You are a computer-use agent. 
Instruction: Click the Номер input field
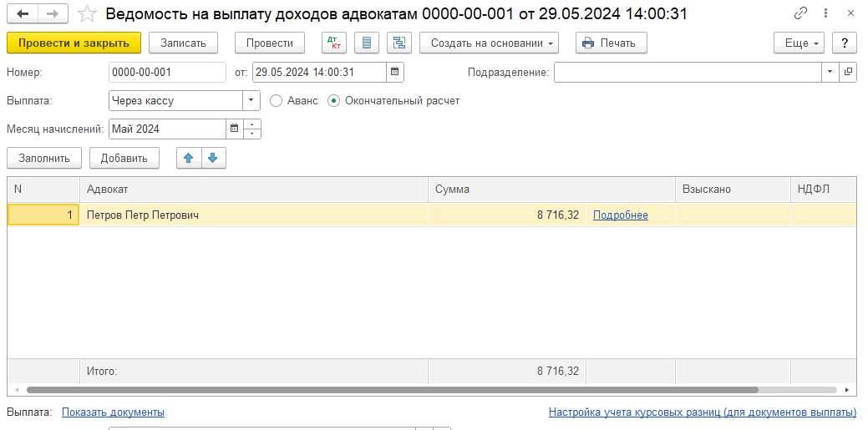167,73
